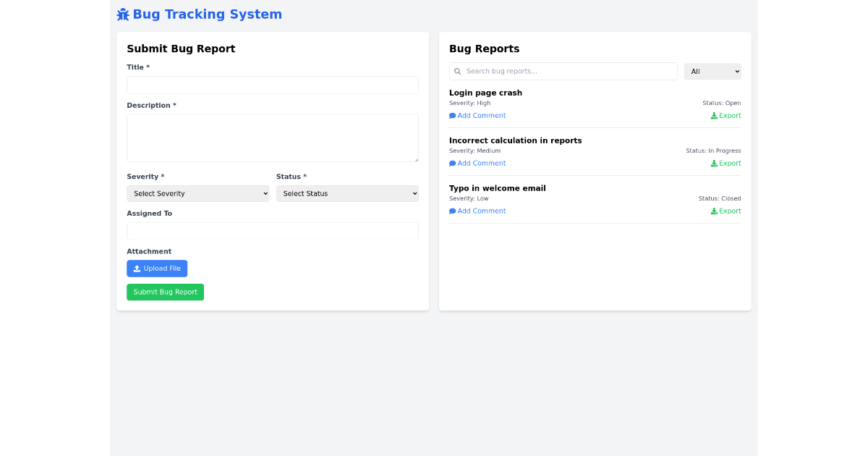Add a comment to Login page crash
This screenshot has width=868, height=456.
click(x=477, y=115)
